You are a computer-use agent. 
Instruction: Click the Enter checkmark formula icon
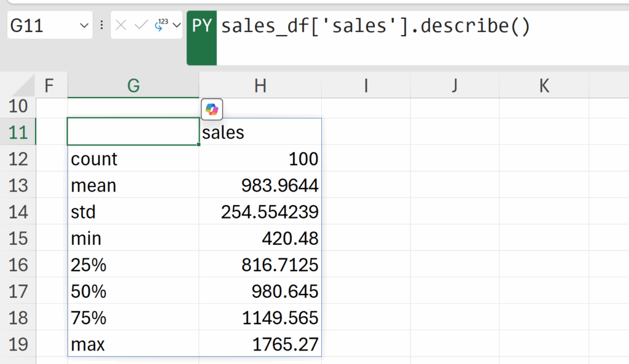(x=141, y=26)
